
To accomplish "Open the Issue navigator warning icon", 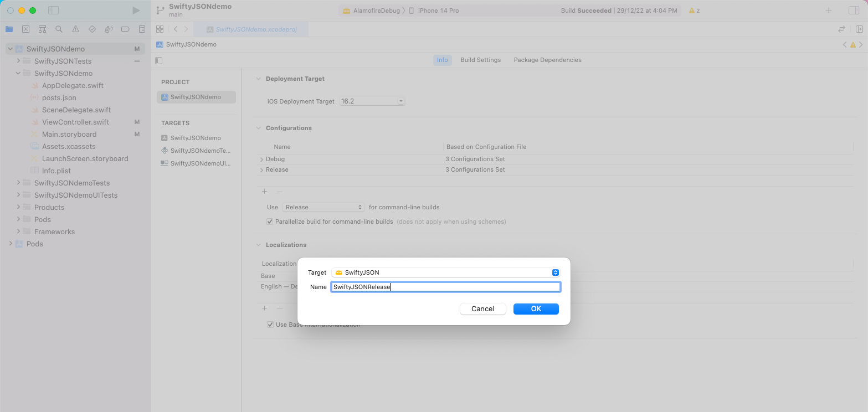I will pyautogui.click(x=75, y=29).
